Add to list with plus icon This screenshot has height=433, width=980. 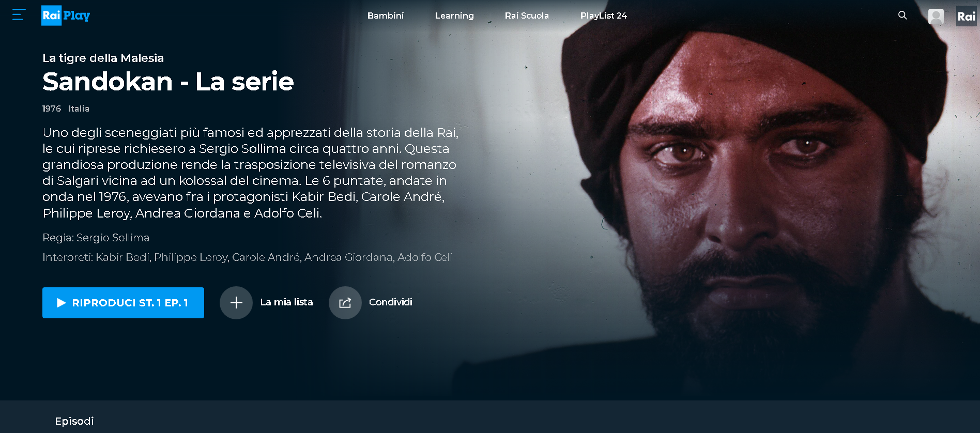click(x=236, y=303)
